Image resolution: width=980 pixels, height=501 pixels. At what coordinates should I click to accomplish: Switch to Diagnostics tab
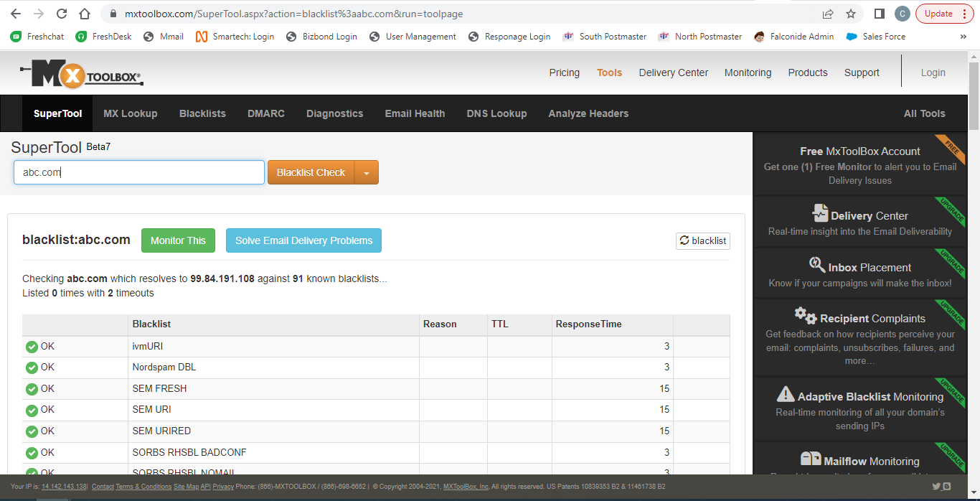coord(334,113)
